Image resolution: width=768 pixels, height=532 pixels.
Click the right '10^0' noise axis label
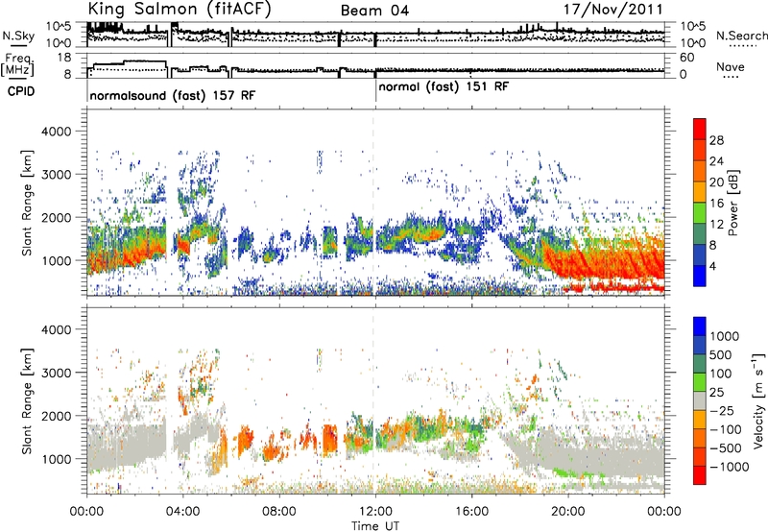(692, 43)
